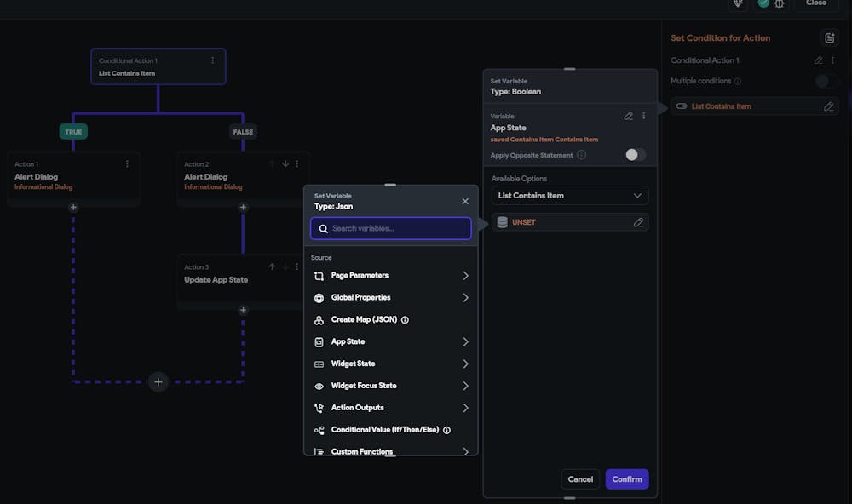Toggle Multiple conditions switch
This screenshot has height=504, width=852.
(826, 81)
